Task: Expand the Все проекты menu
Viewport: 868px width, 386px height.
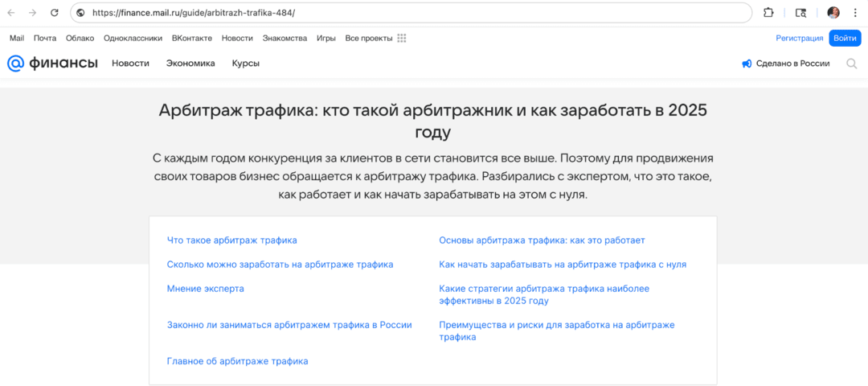Action: (369, 39)
